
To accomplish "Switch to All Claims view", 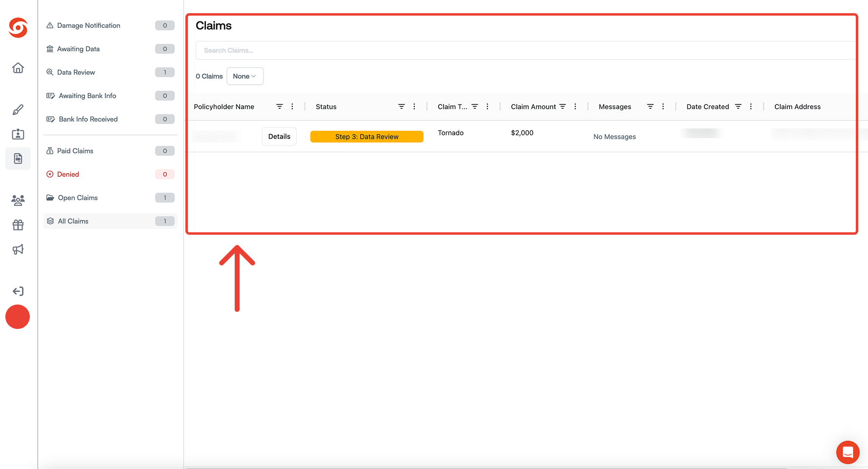I will [73, 221].
